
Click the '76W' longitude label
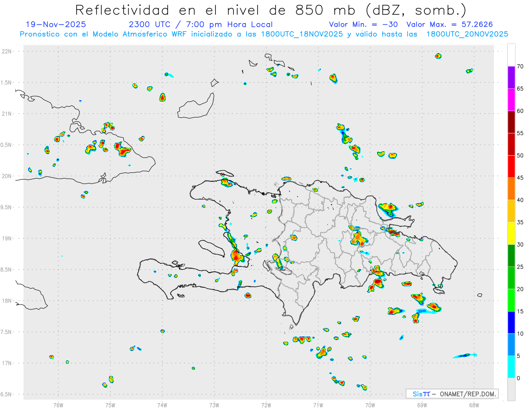(58, 405)
